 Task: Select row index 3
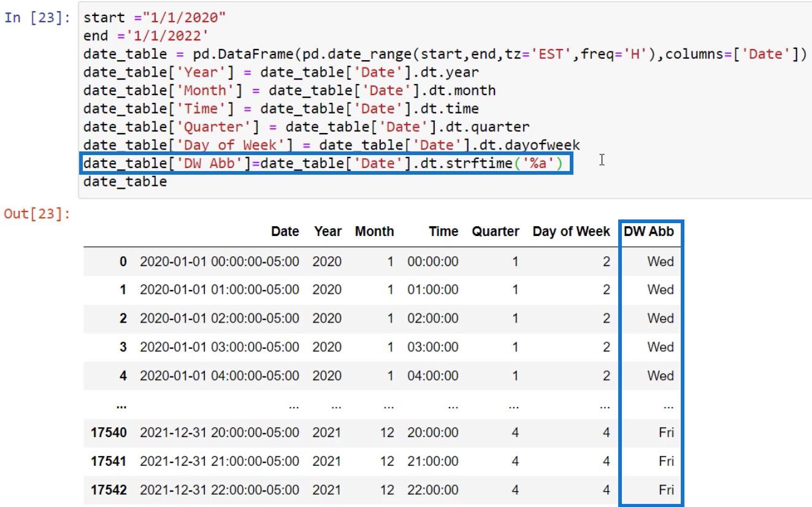pos(123,347)
